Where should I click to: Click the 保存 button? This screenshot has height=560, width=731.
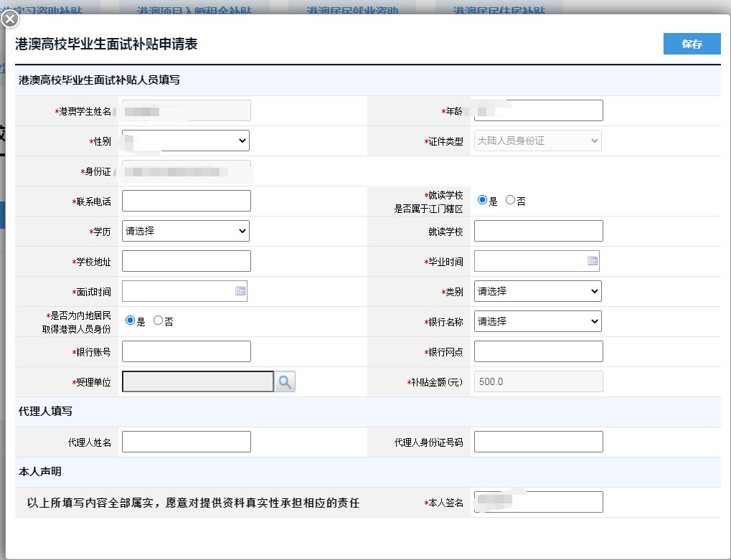pos(692,44)
